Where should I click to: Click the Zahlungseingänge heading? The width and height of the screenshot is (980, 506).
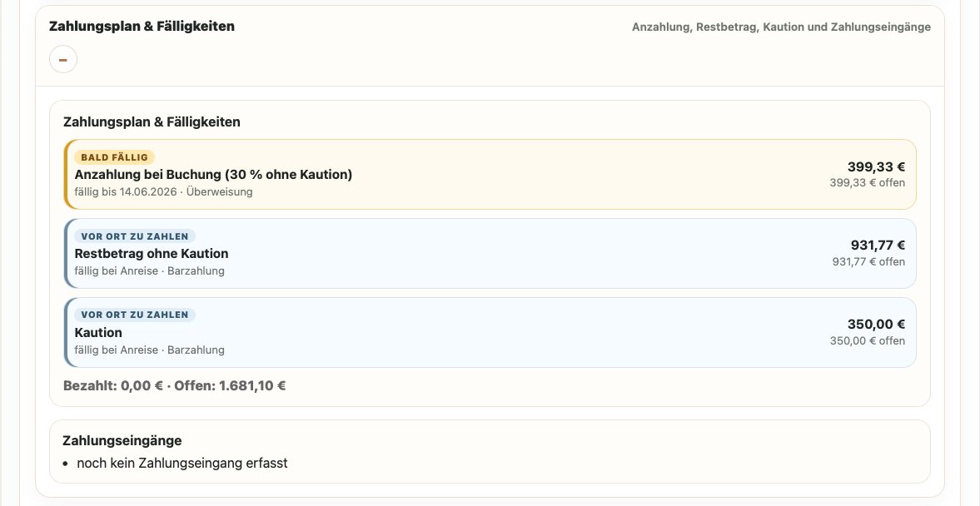tap(122, 440)
